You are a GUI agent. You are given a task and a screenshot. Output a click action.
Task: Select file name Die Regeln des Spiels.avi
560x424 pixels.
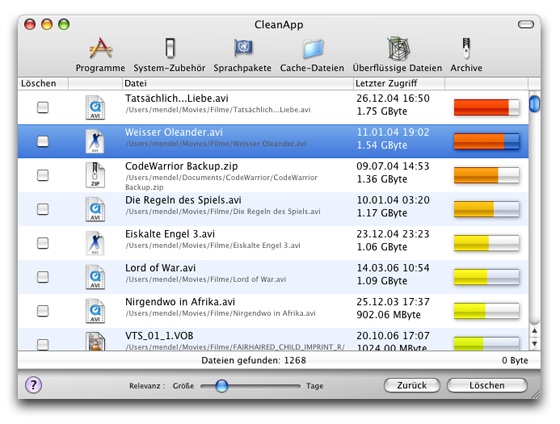[183, 200]
